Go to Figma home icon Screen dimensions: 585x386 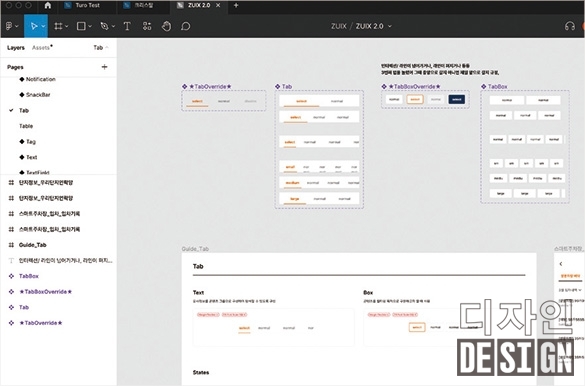pyautogui.click(x=47, y=6)
